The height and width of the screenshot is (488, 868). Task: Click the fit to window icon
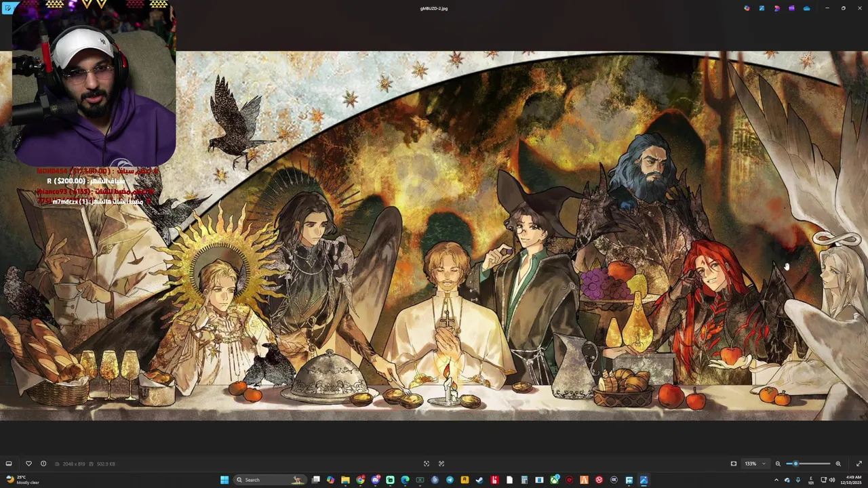point(734,464)
